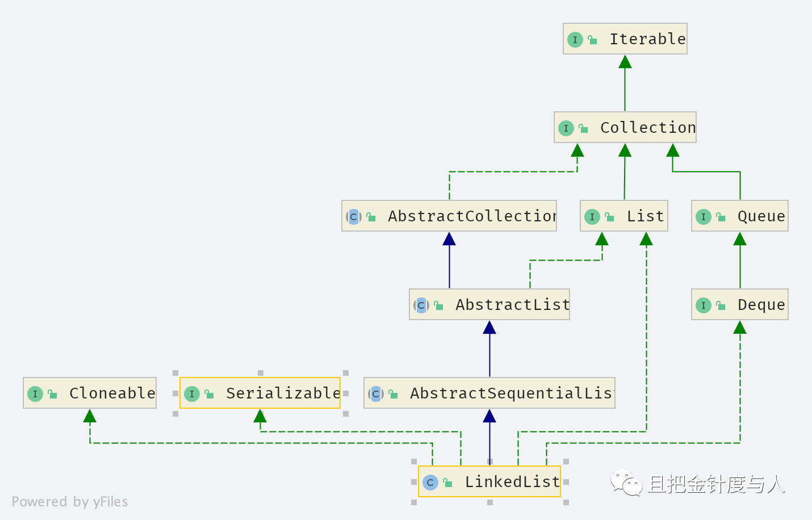812x520 pixels.
Task: Click the lock icon on Queue node
Action: [721, 217]
